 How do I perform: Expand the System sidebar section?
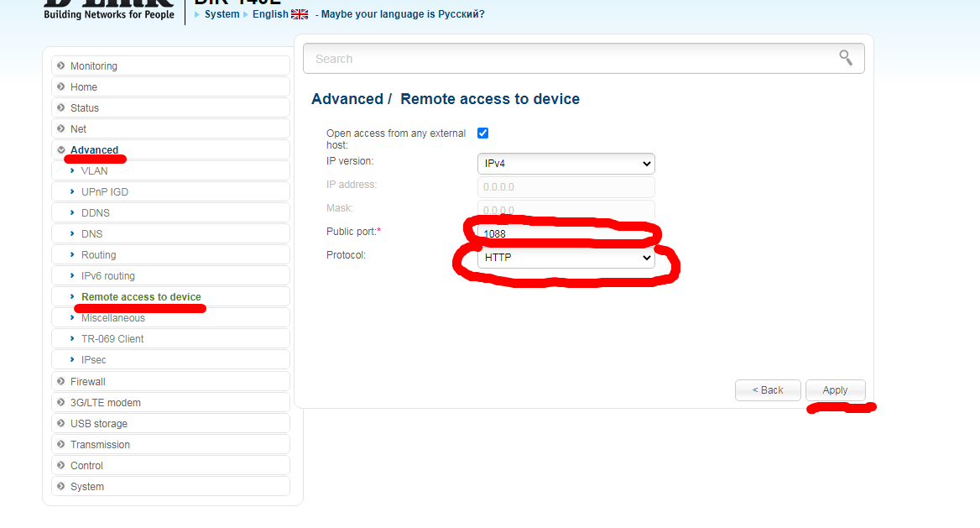(x=170, y=487)
